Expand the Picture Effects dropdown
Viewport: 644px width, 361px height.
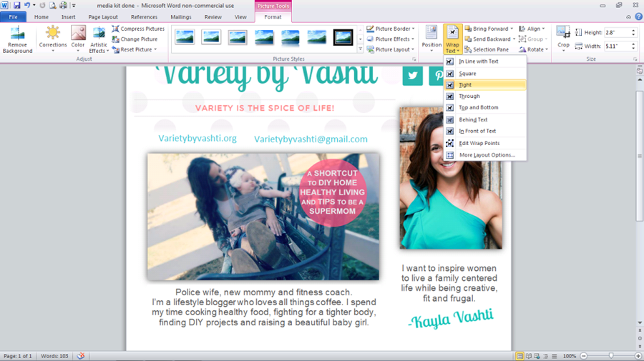point(414,39)
